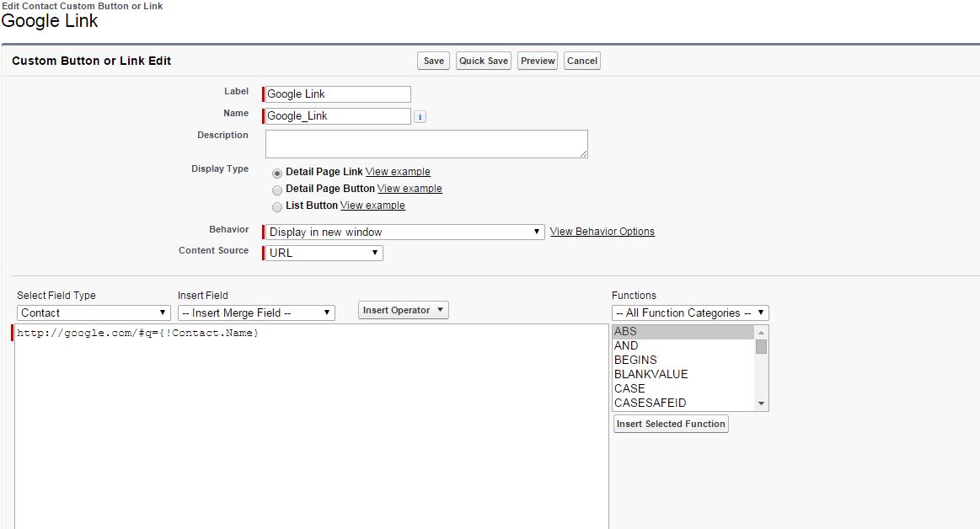
Task: Cancel the custom link edit
Action: [582, 61]
